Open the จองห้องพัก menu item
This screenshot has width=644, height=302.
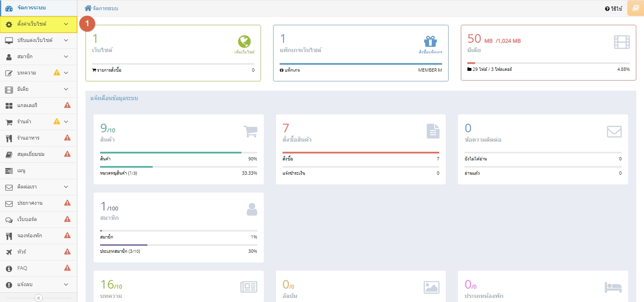[39, 236]
